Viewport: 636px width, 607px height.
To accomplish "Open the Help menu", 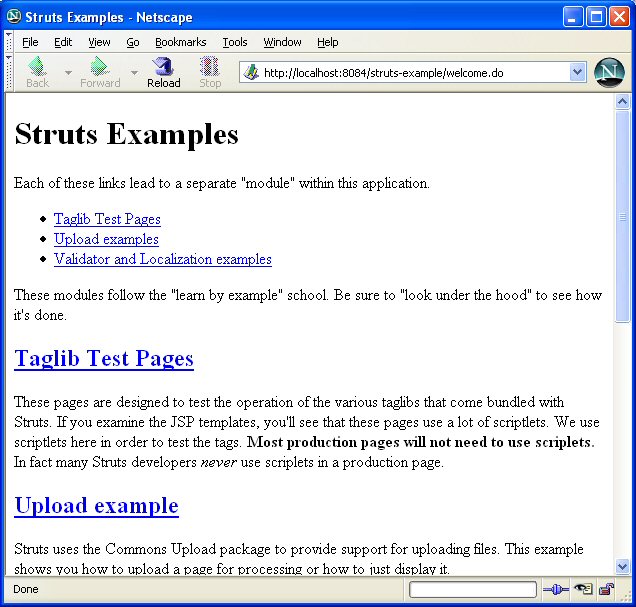I will tap(328, 42).
